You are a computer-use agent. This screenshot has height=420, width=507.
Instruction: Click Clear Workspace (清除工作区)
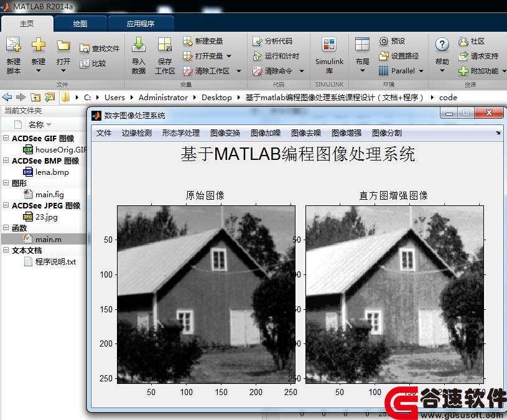click(x=206, y=71)
